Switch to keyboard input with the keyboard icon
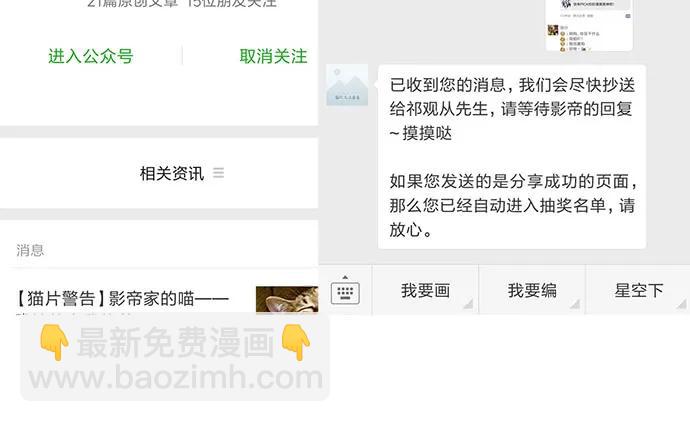 [345, 293]
